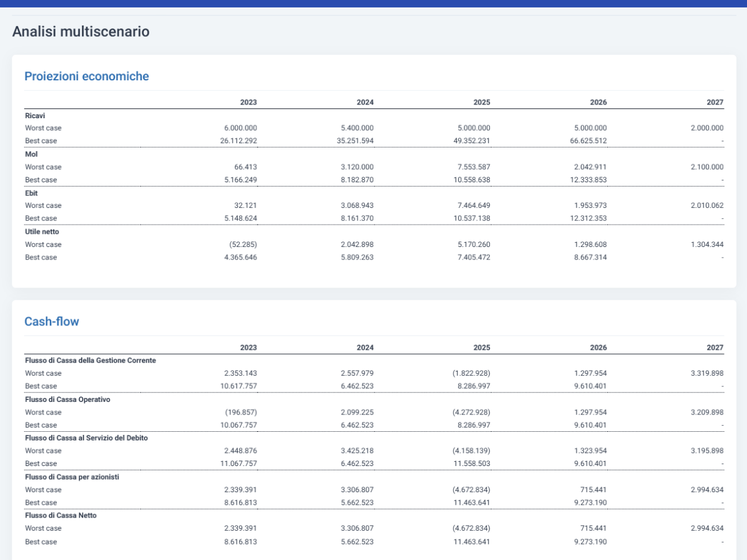Click Ricavi best case value 49.352.231

point(472,141)
